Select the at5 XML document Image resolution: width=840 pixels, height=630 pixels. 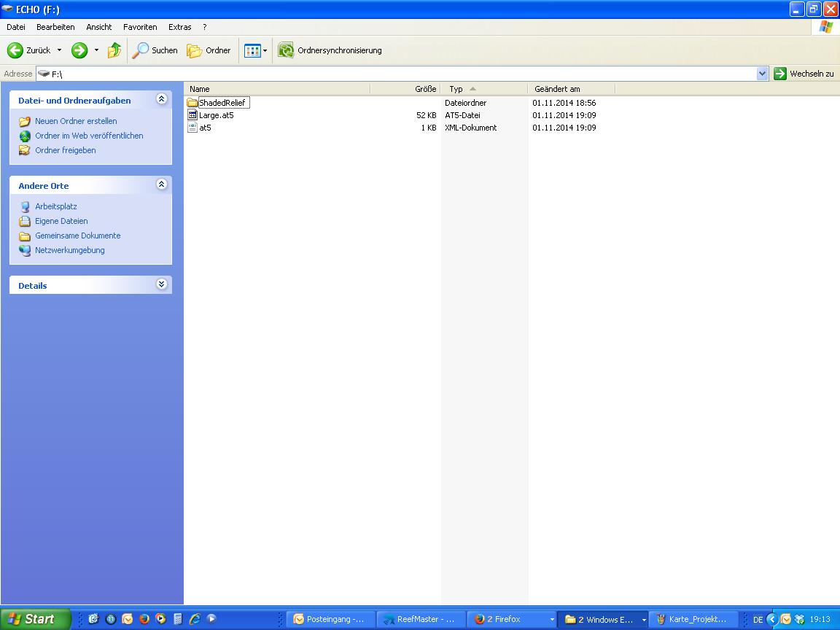pos(205,128)
